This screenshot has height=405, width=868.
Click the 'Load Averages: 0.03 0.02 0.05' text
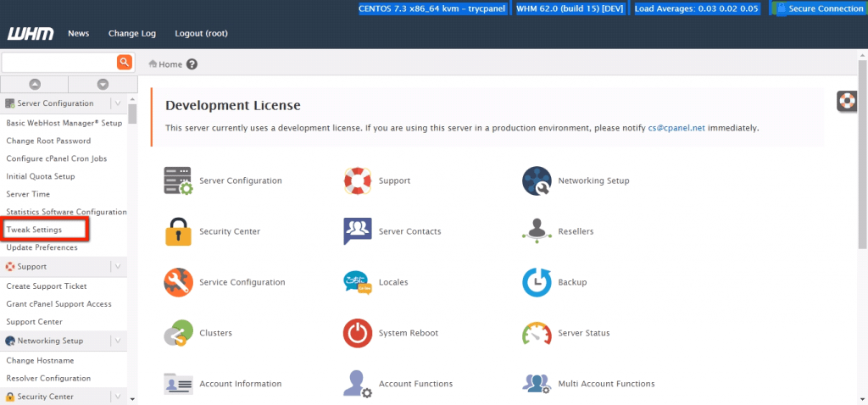pyautogui.click(x=697, y=8)
